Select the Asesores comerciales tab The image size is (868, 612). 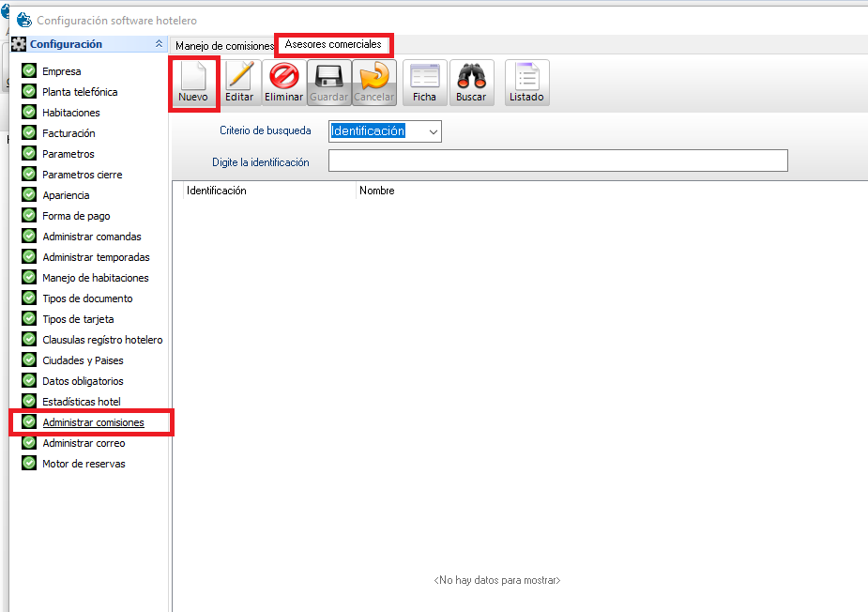tap(333, 44)
